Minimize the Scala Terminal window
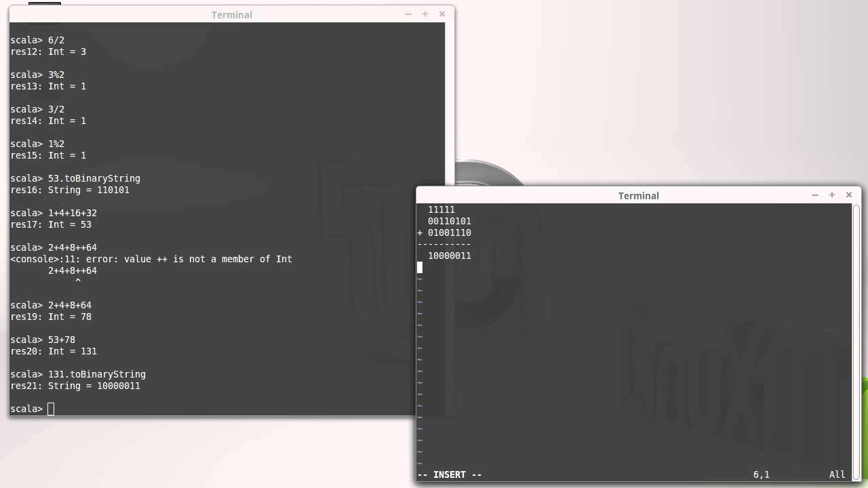The height and width of the screenshot is (488, 868). 408,14
